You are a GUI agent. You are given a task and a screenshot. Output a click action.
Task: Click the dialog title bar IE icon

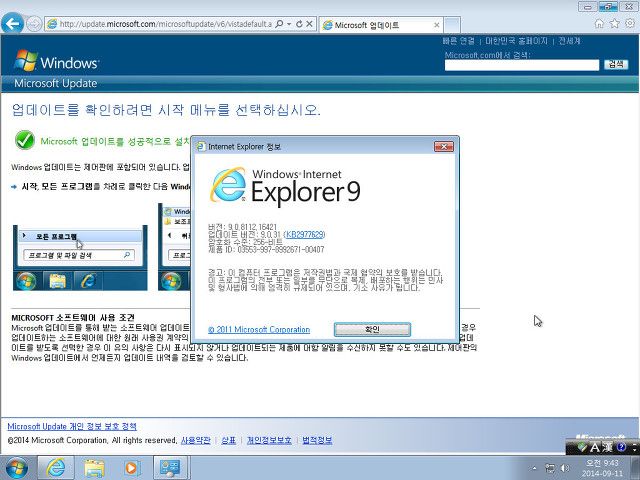(x=201, y=146)
